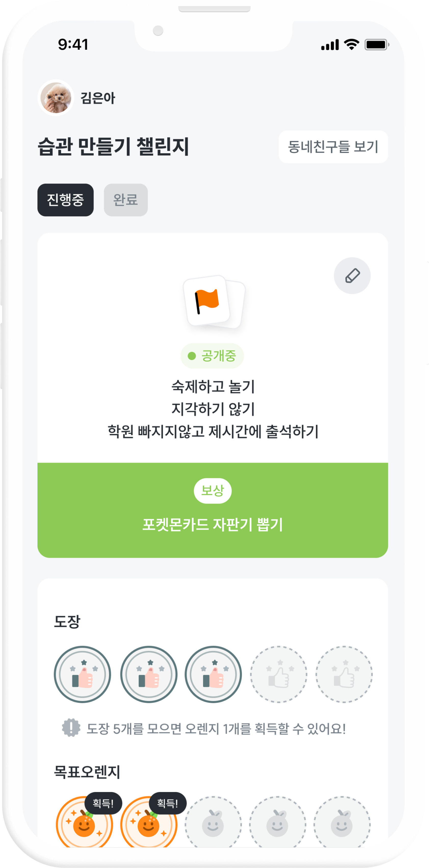Image resolution: width=429 pixels, height=868 pixels.
Task: Open 동네친구들 보기 button
Action: [x=333, y=147]
